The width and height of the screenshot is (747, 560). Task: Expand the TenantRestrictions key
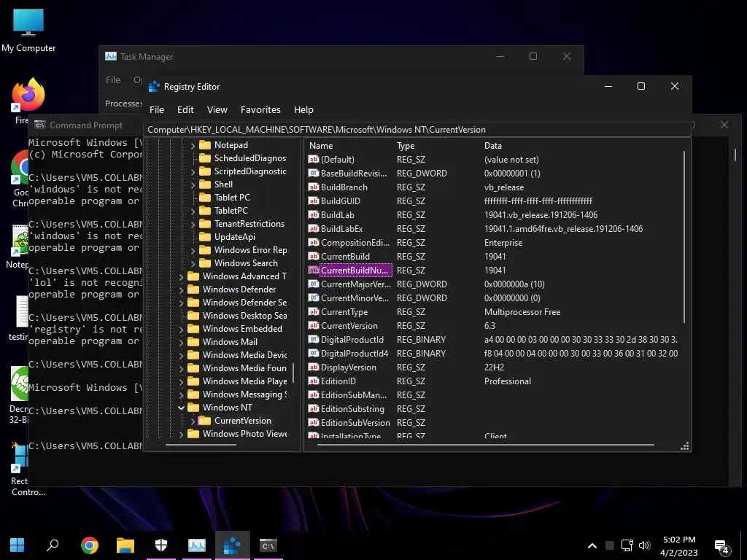coord(193,224)
